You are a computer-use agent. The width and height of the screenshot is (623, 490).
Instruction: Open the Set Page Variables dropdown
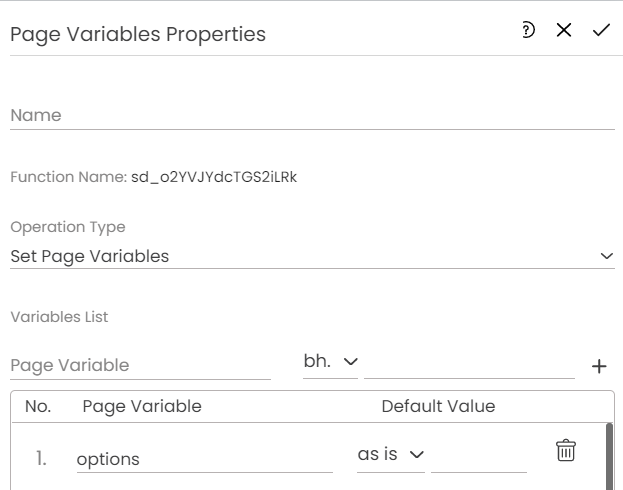(312, 256)
